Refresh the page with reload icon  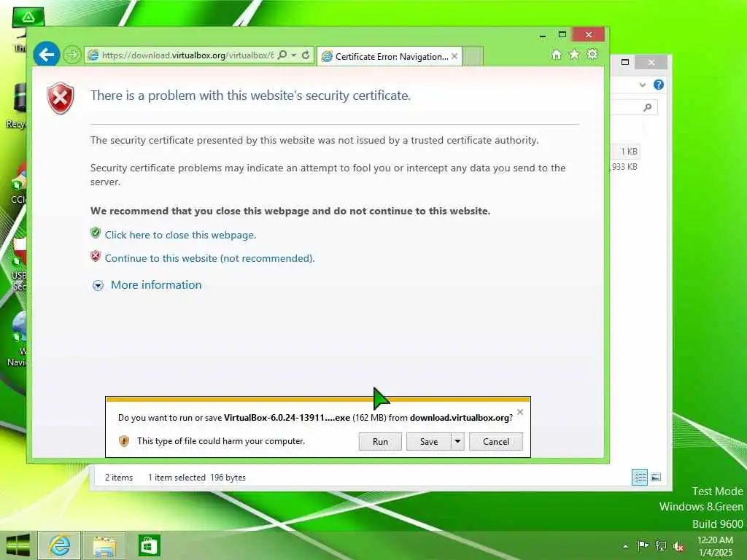pyautogui.click(x=306, y=55)
